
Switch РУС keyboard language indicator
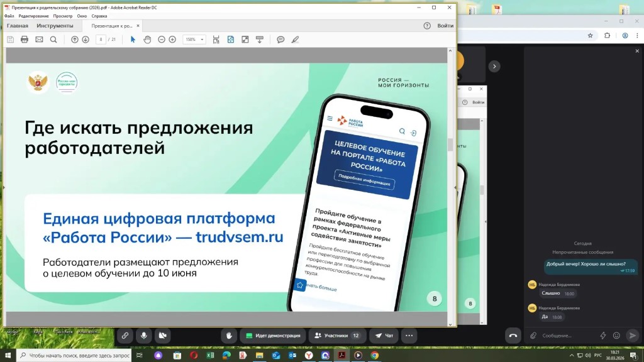click(598, 355)
